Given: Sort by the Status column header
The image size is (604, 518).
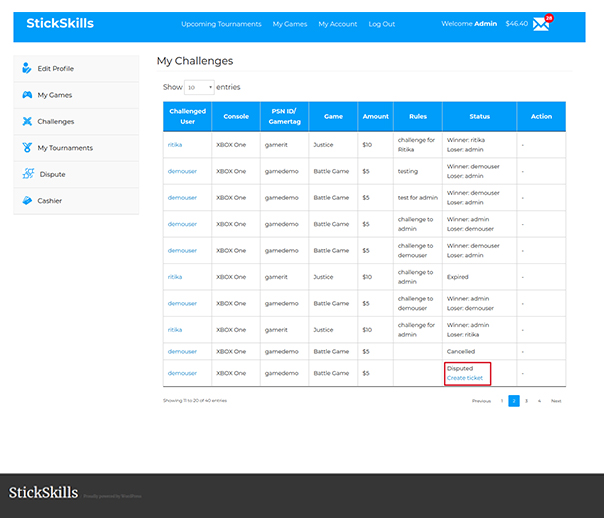Looking at the screenshot, I should click(x=480, y=116).
